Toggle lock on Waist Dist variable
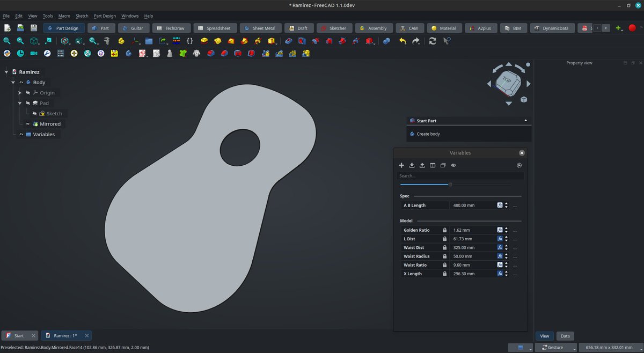The height and width of the screenshot is (353, 644). (444, 248)
